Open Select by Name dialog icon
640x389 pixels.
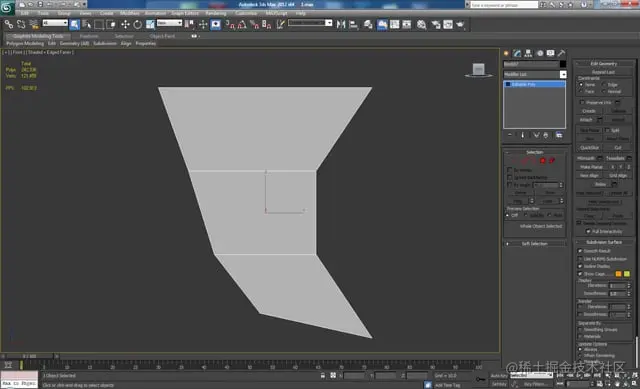[87, 24]
